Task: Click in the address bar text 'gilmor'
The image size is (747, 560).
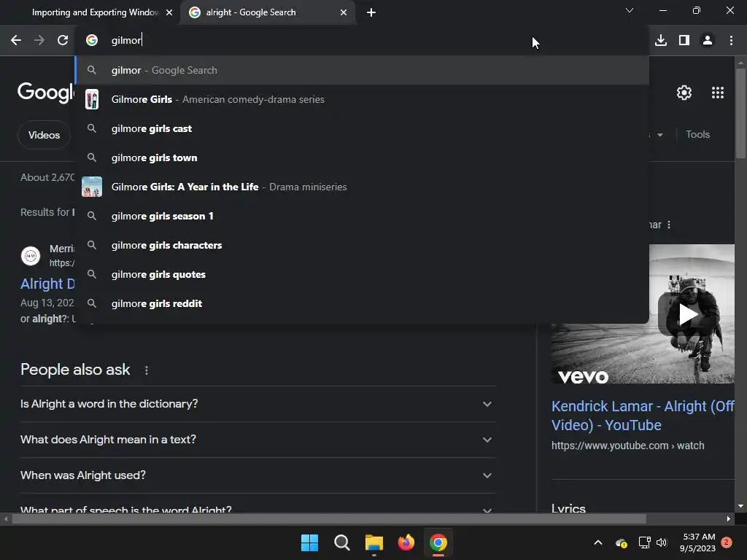Action: pyautogui.click(x=126, y=41)
